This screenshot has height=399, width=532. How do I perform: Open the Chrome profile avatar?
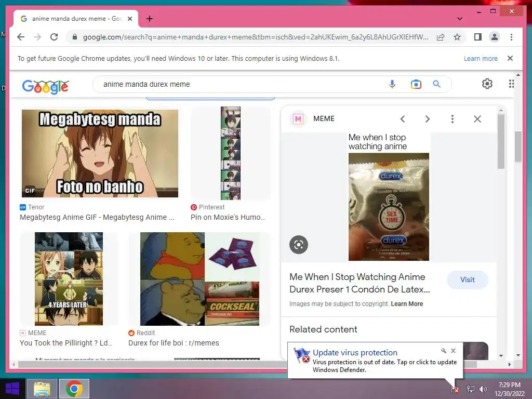pyautogui.click(x=495, y=37)
